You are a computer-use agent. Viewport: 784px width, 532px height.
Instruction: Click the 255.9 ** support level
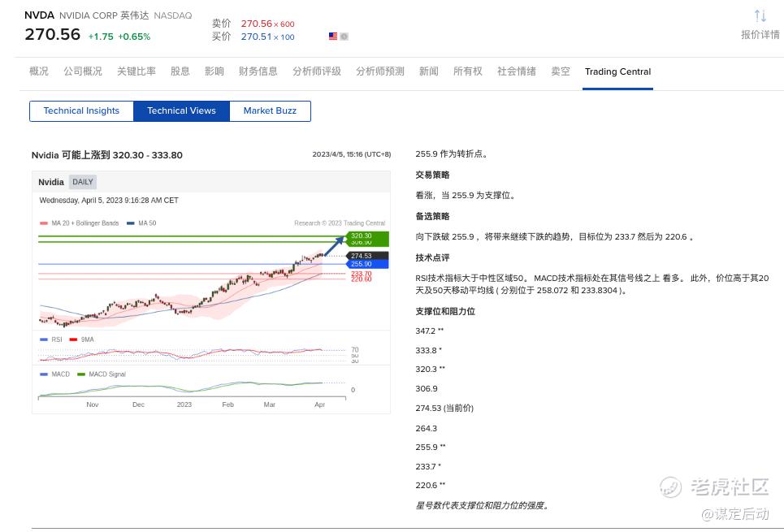431,447
